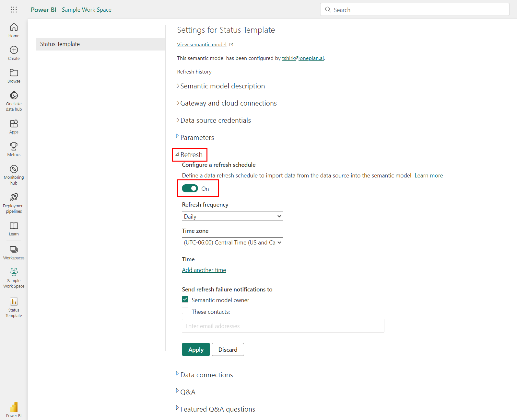The height and width of the screenshot is (420, 517).
Task: Open Refresh history link
Action: pos(194,72)
